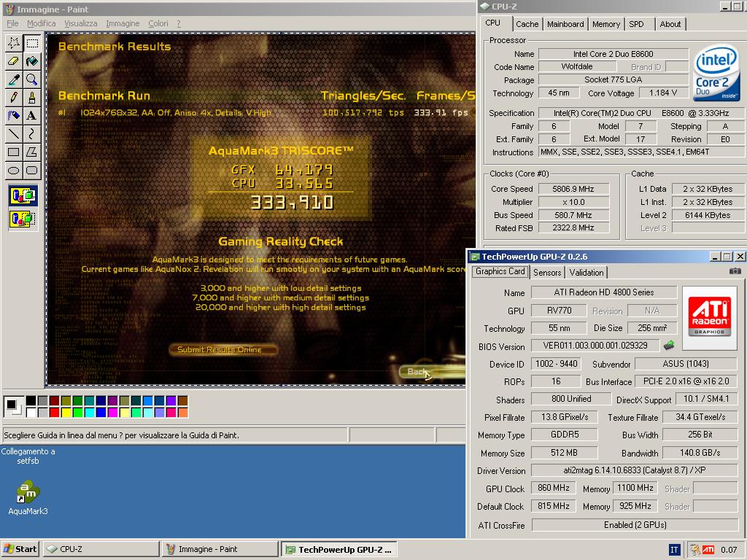The height and width of the screenshot is (560, 747).
Task: Click the GPU-Z screenshot camera icon
Action: 735,271
